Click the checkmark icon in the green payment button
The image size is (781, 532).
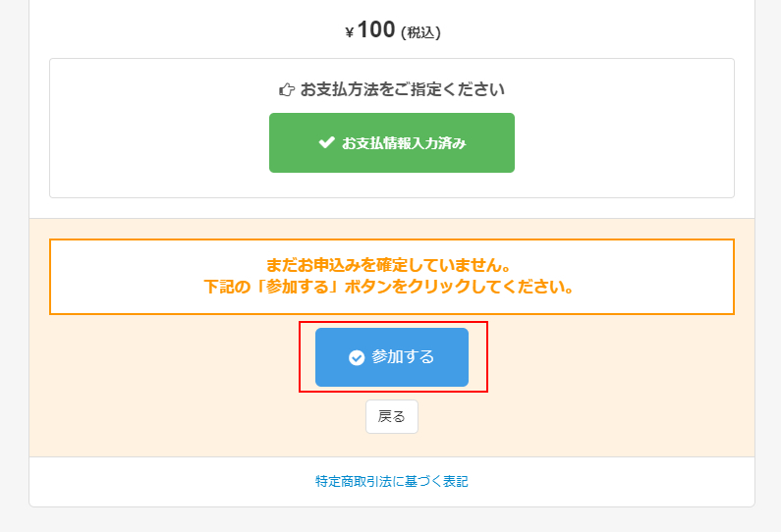coord(327,143)
